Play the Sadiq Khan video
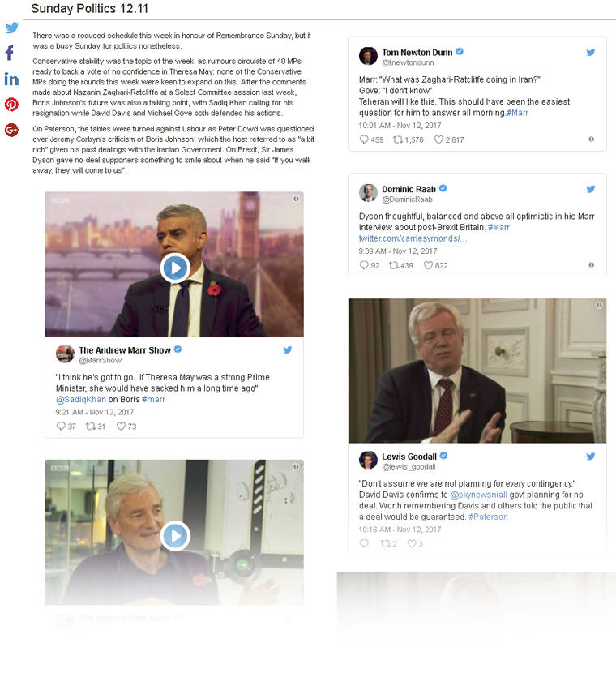 click(175, 268)
